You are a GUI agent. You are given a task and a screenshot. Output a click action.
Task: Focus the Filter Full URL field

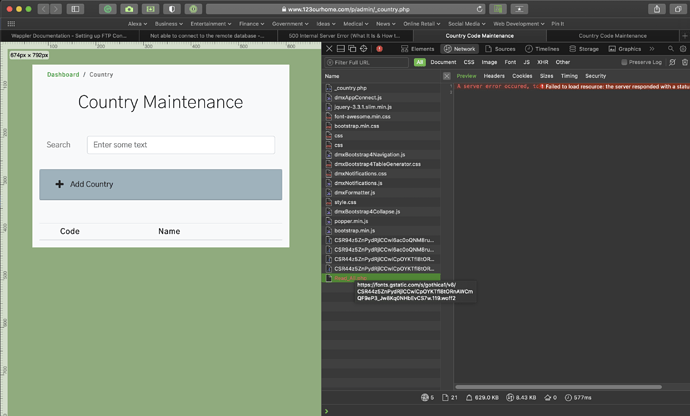367,63
